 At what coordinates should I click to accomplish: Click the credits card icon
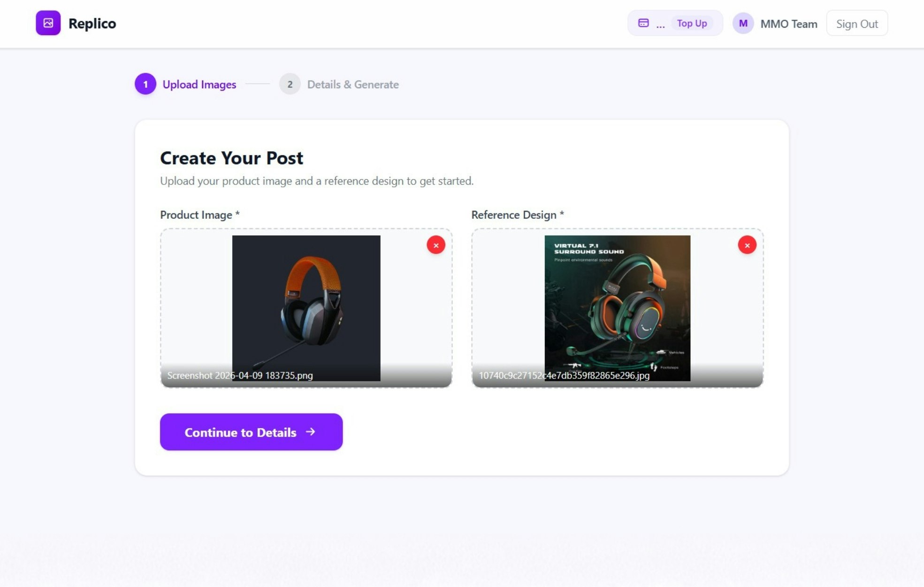click(643, 23)
